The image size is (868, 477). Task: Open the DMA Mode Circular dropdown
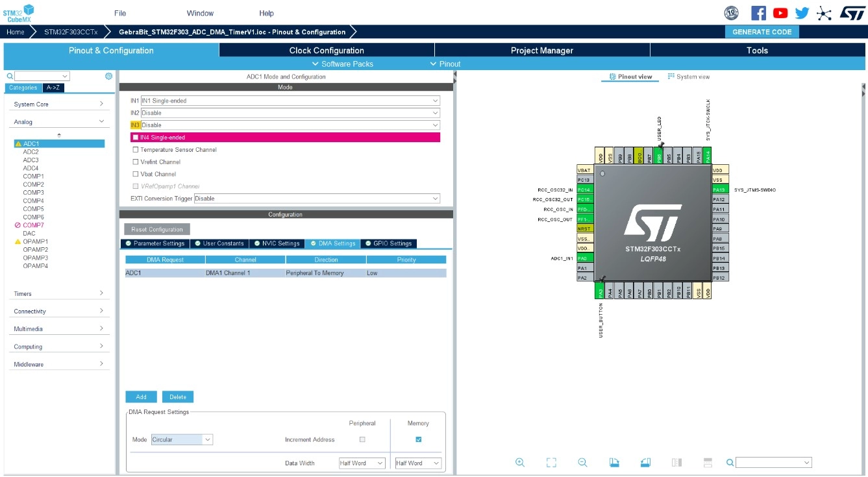pyautogui.click(x=182, y=439)
